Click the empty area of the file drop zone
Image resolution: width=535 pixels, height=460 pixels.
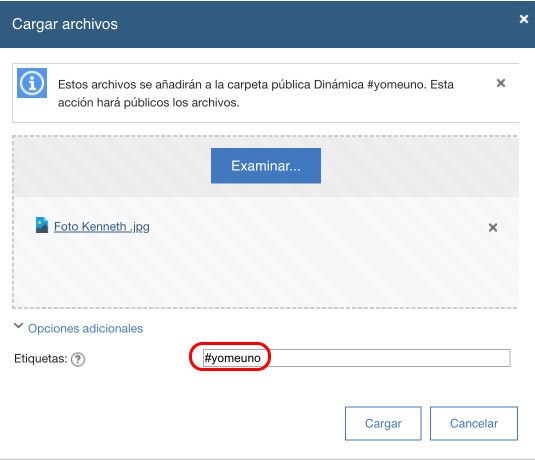click(266, 273)
